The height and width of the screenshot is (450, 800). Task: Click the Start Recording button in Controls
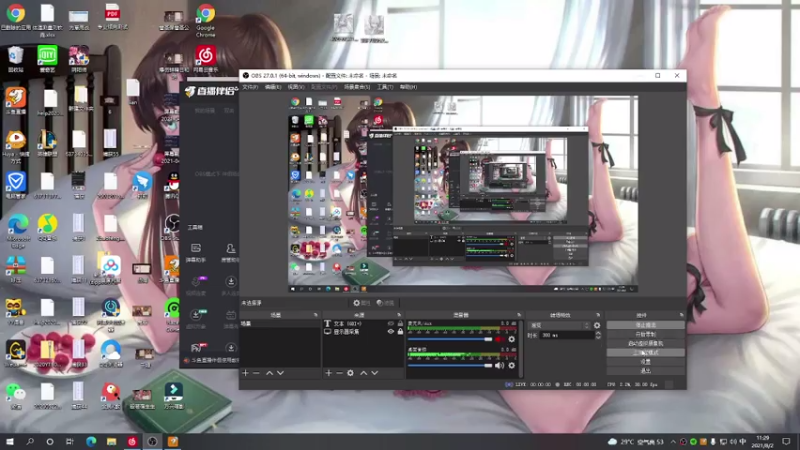(x=645, y=334)
